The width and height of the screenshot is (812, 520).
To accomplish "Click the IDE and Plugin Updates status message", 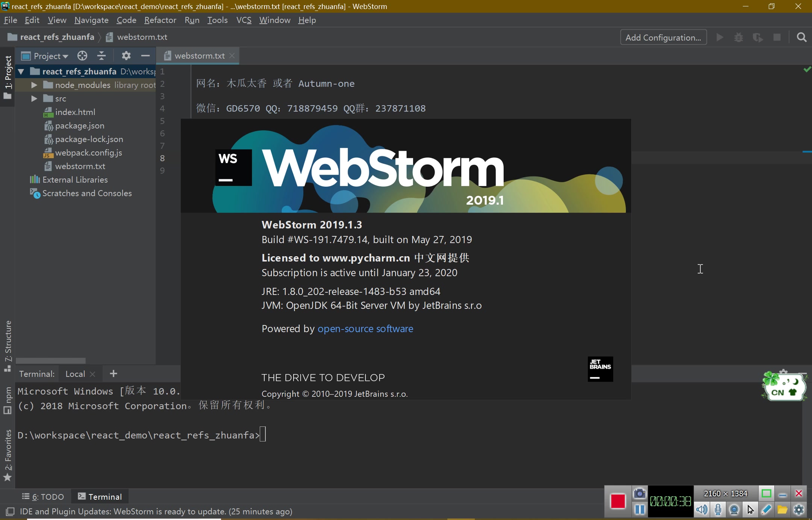I will pyautogui.click(x=156, y=511).
